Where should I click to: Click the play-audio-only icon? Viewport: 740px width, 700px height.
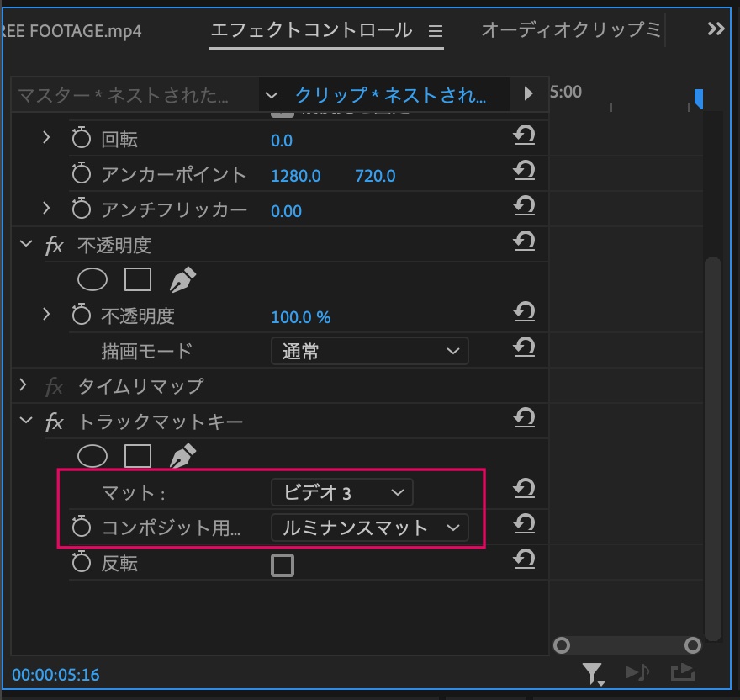click(637, 672)
